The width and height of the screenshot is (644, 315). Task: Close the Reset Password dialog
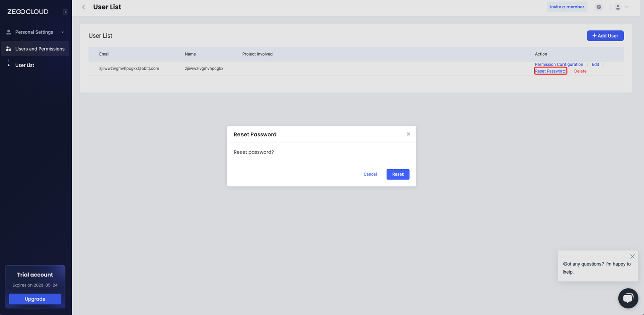pyautogui.click(x=408, y=134)
